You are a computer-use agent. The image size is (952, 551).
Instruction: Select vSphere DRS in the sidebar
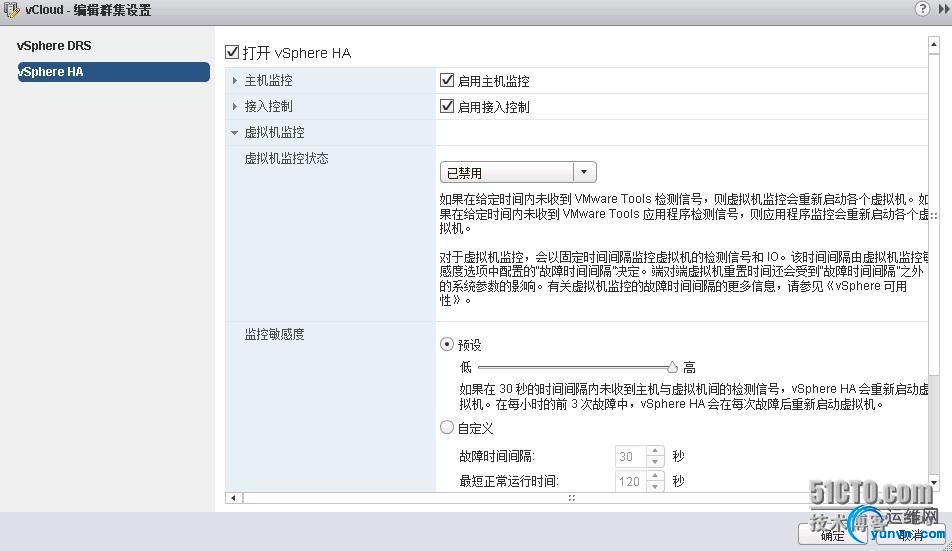[x=54, y=46]
